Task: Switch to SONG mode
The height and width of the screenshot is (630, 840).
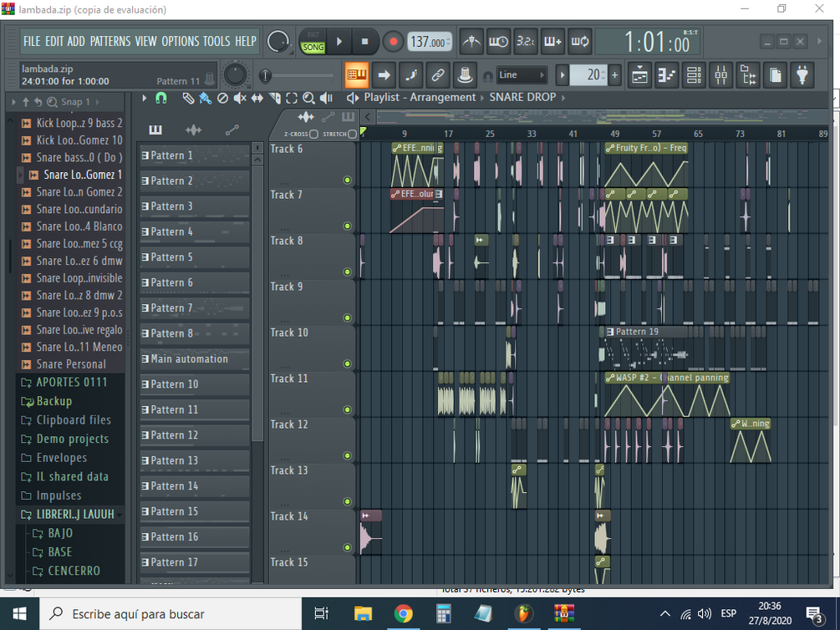Action: click(x=313, y=48)
